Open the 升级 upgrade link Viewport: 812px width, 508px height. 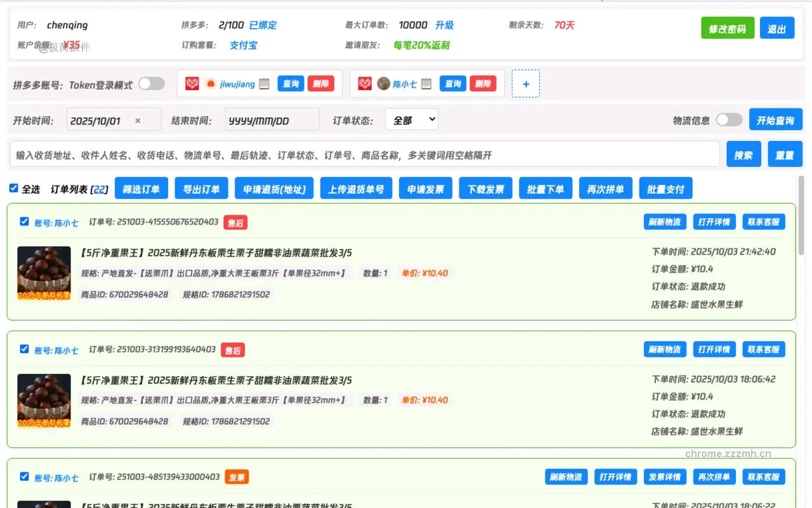[444, 25]
